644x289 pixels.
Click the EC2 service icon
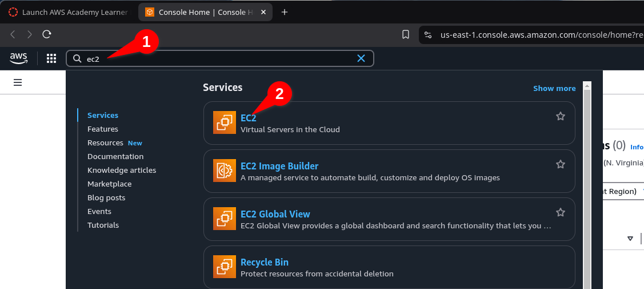[x=224, y=122]
